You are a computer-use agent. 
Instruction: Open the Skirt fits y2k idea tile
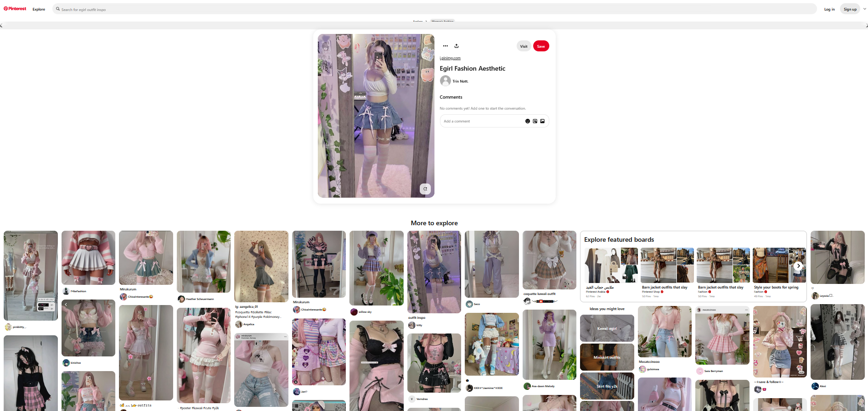click(607, 386)
